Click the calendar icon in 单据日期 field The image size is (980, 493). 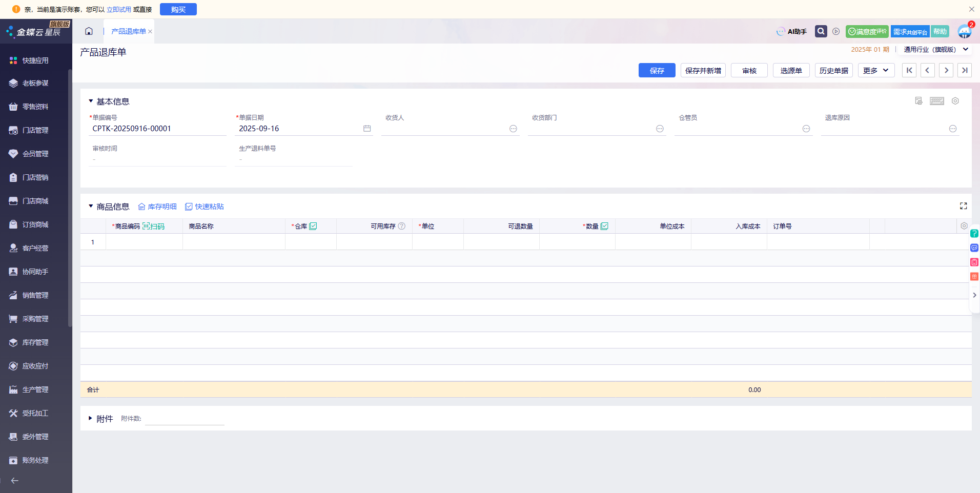tap(367, 129)
